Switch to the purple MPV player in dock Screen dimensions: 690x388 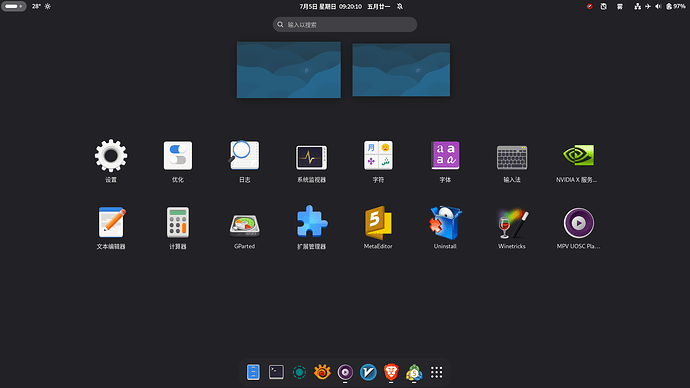click(345, 372)
